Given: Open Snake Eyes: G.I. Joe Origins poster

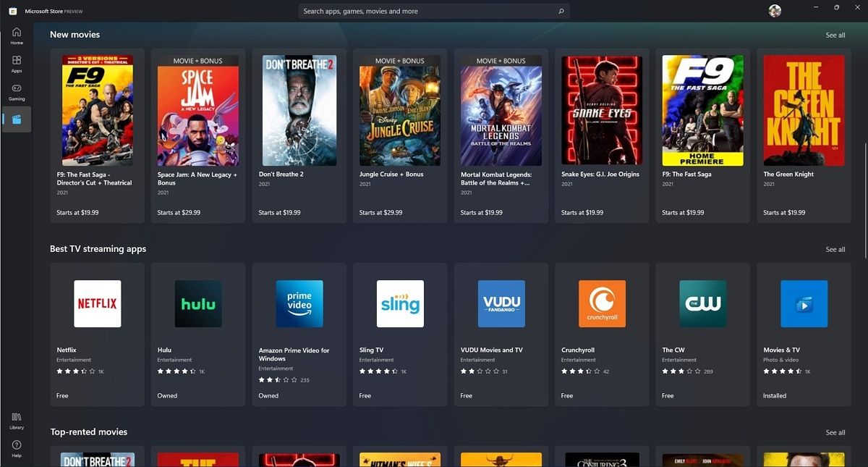Looking at the screenshot, I should coord(602,111).
